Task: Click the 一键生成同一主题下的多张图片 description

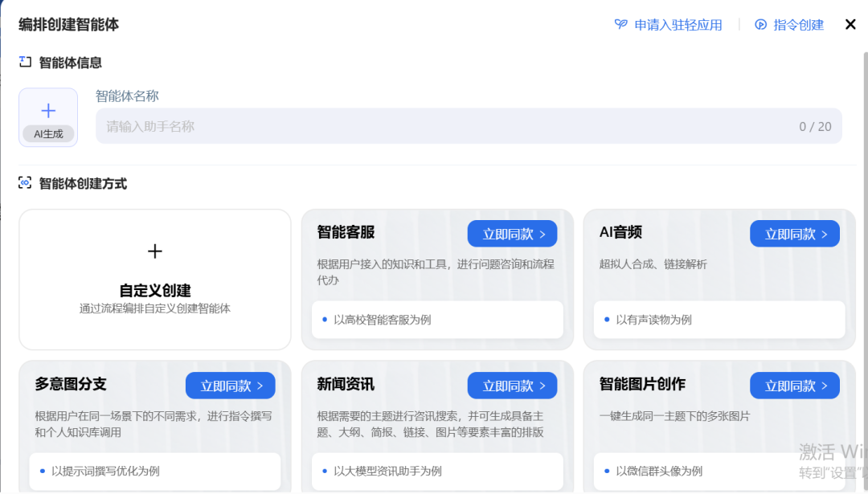Action: tap(674, 416)
